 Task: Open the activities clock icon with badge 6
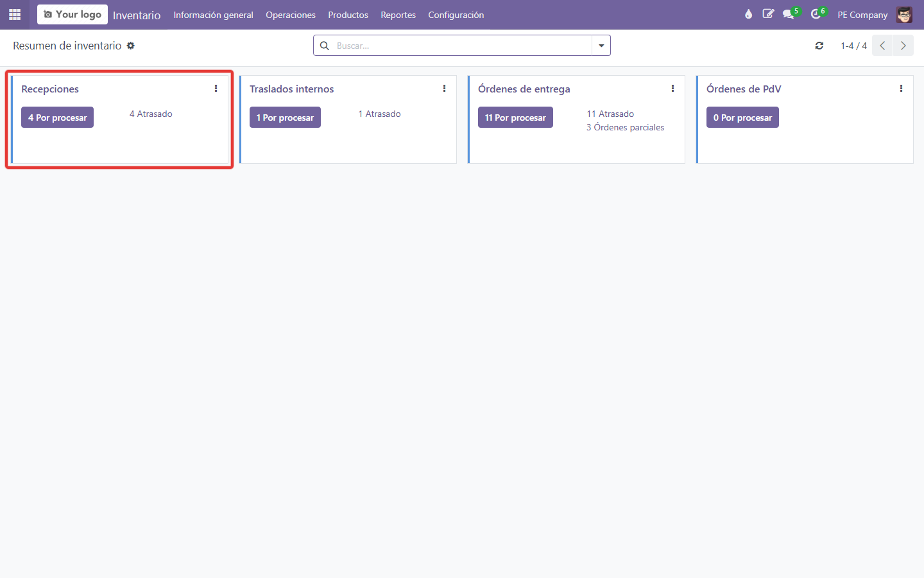[x=816, y=14]
